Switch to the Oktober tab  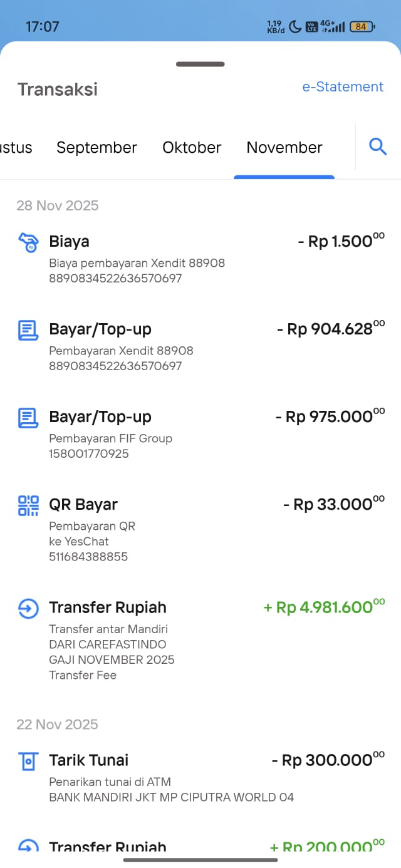point(192,148)
